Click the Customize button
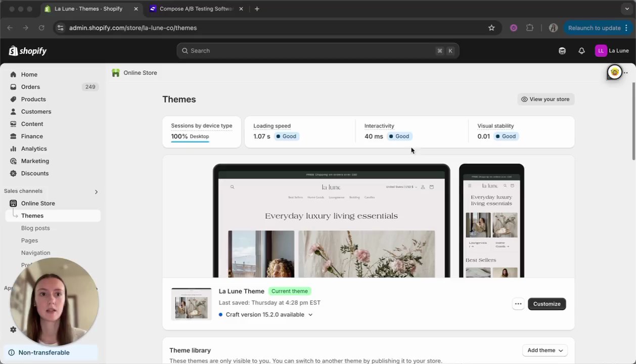 547,304
